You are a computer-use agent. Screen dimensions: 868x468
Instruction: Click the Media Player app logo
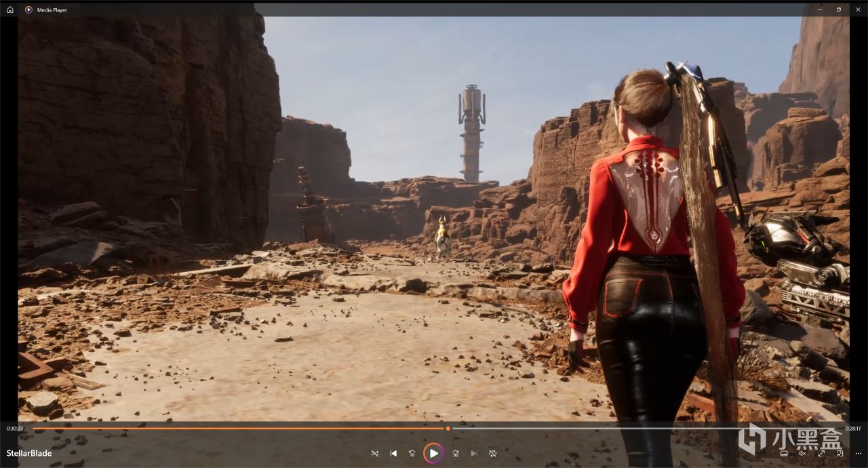tap(28, 9)
